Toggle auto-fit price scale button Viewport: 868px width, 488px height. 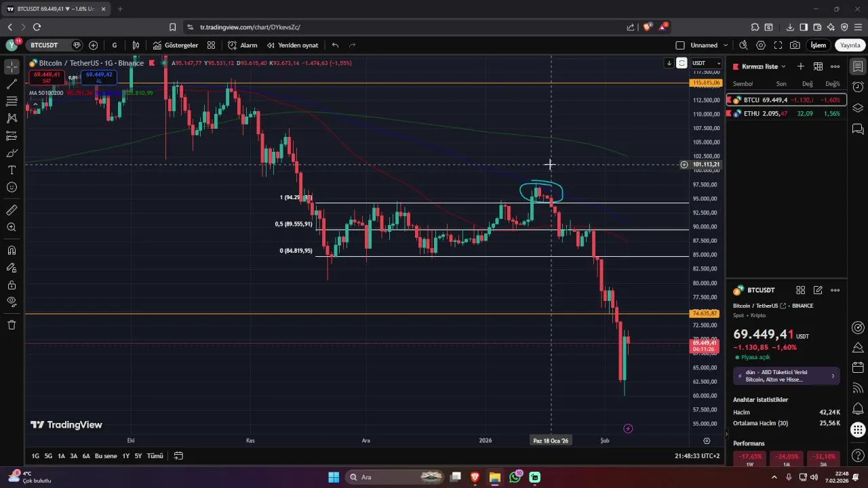682,63
